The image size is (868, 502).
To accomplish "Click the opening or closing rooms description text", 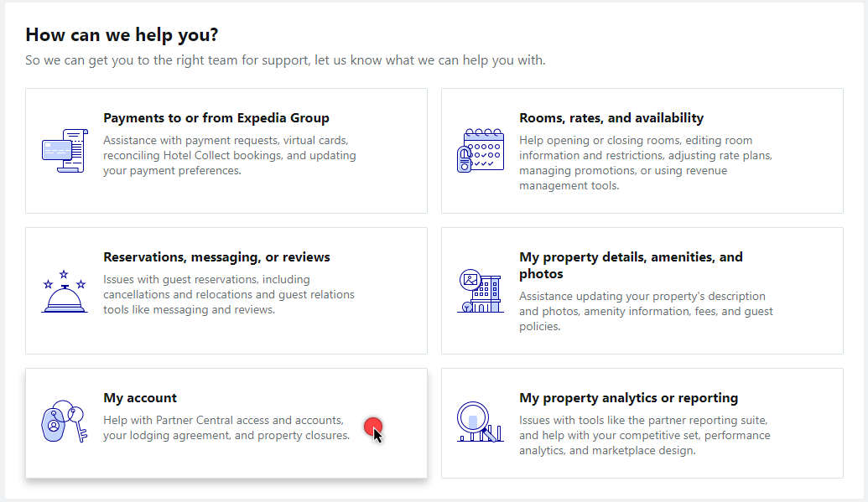I will tap(646, 163).
